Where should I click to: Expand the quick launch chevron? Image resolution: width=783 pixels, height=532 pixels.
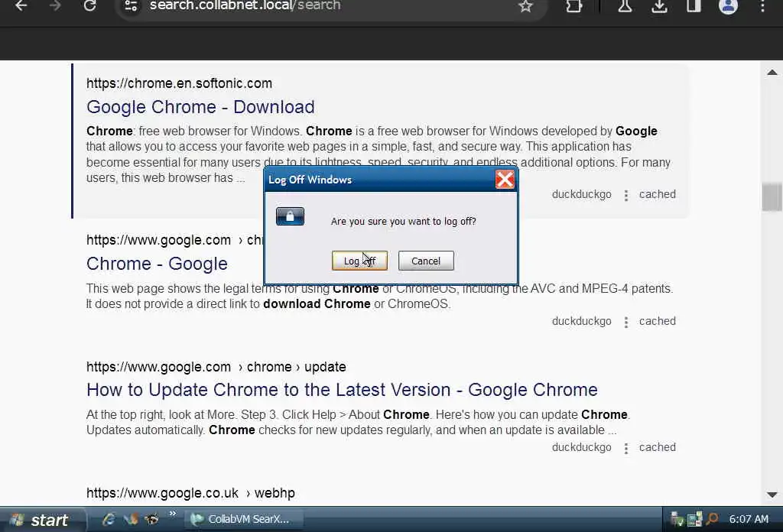(172, 514)
